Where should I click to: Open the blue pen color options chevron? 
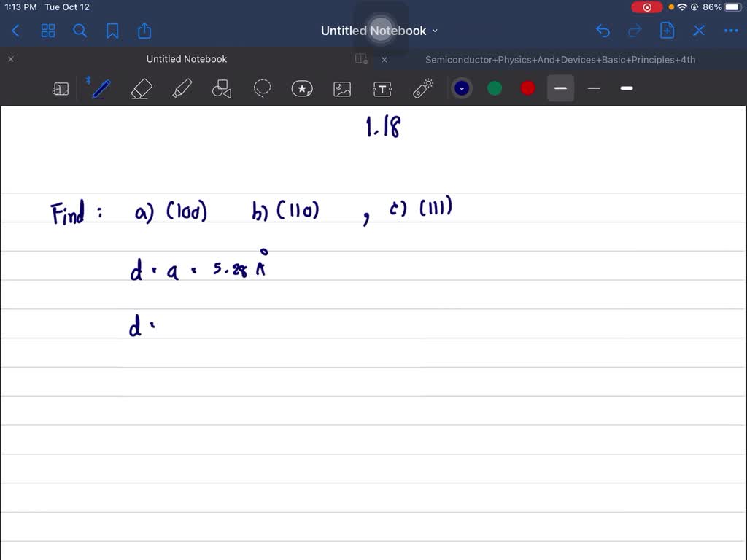point(462,87)
